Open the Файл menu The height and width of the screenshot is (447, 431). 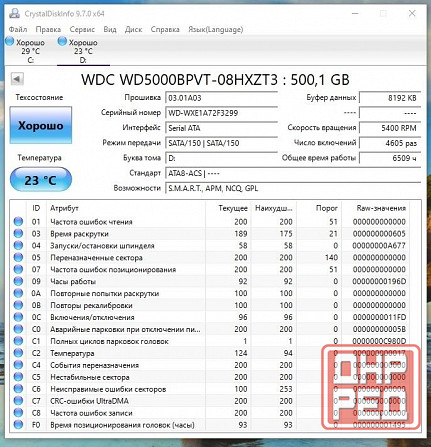[x=18, y=29]
